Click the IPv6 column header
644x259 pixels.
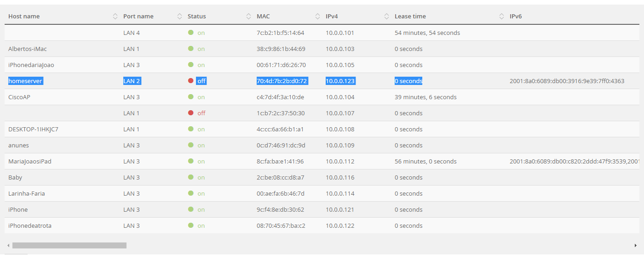coord(516,16)
